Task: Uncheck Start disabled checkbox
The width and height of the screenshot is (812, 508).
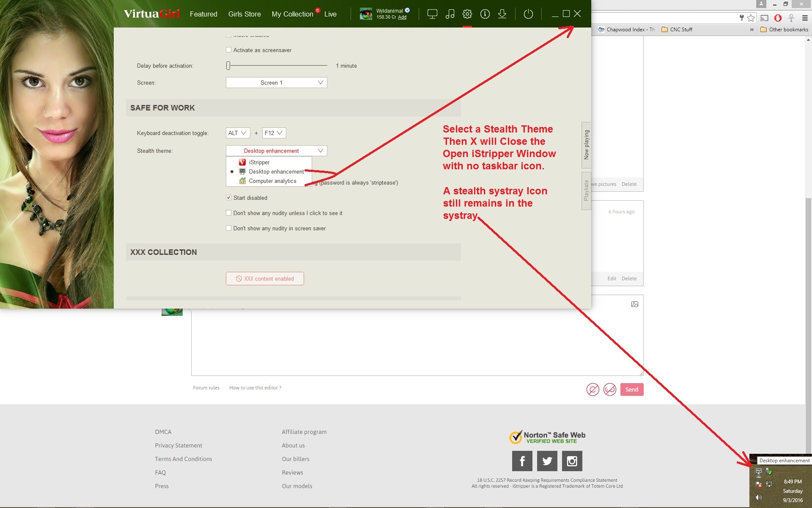Action: [x=229, y=198]
